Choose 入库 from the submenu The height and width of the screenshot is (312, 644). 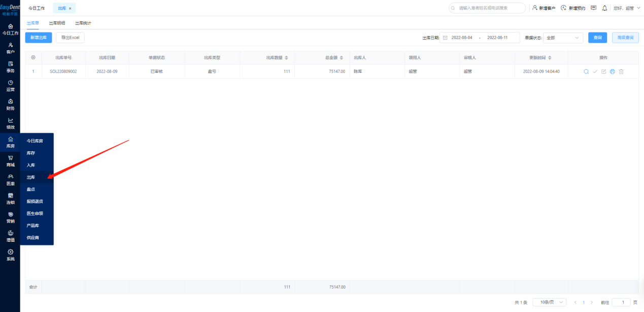point(37,165)
